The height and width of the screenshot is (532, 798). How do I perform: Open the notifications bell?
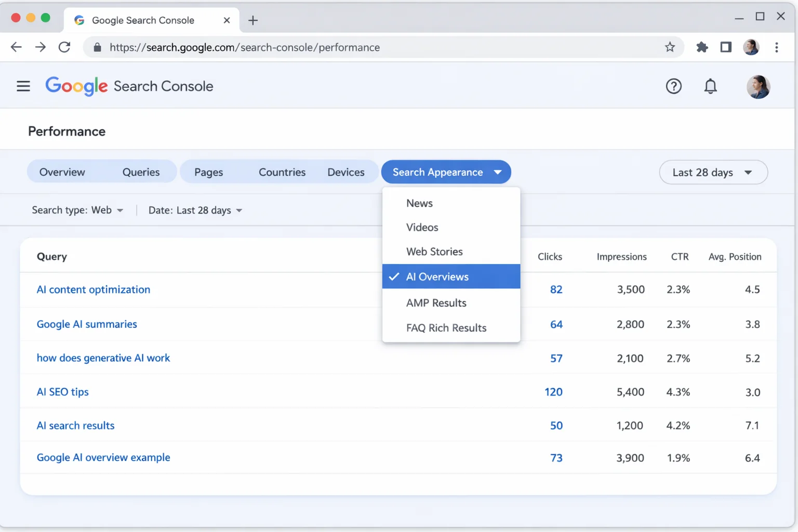pos(711,86)
